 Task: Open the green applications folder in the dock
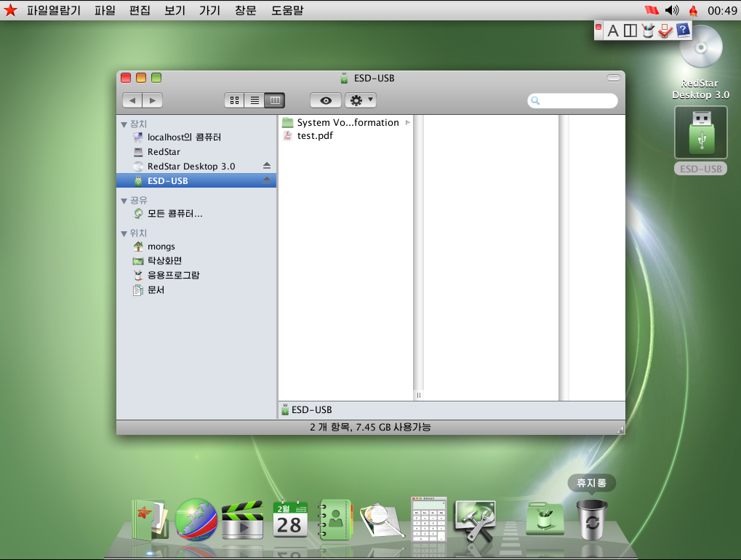(545, 519)
